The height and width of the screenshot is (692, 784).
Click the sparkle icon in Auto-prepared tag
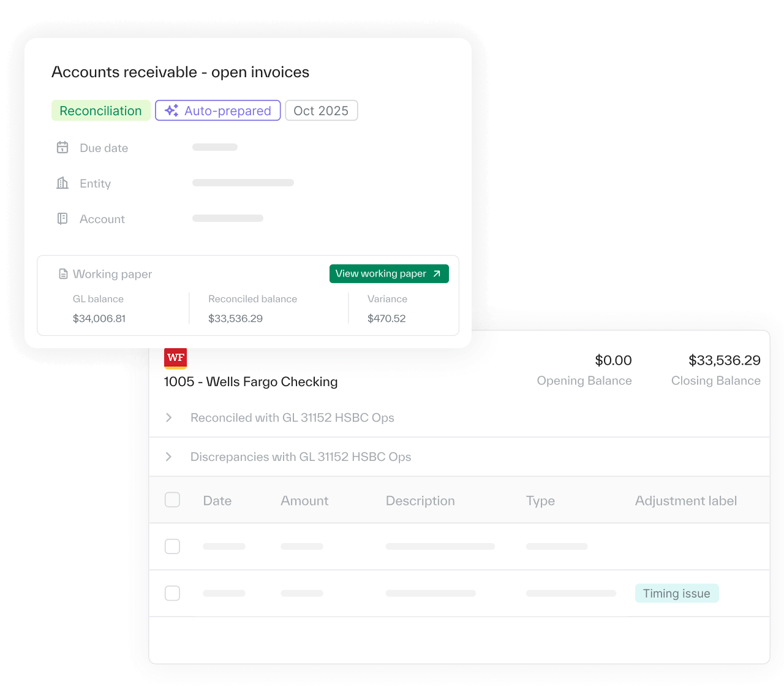[x=171, y=111]
